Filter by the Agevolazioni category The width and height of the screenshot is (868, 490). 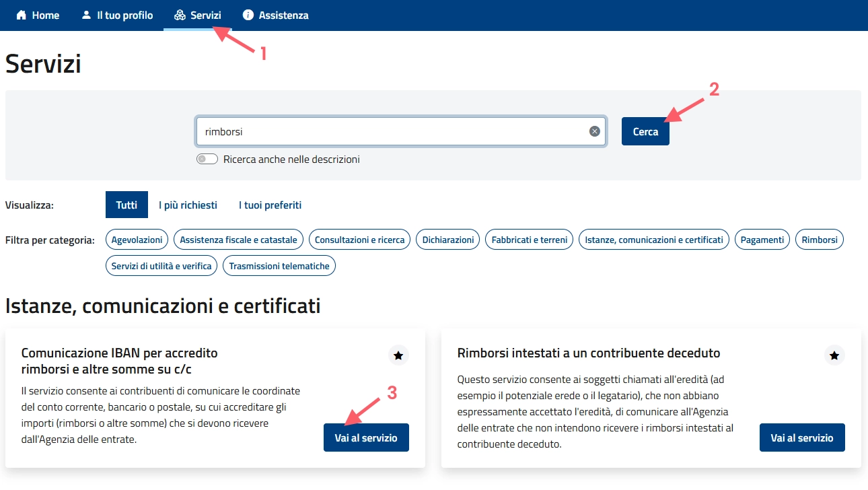(x=137, y=239)
